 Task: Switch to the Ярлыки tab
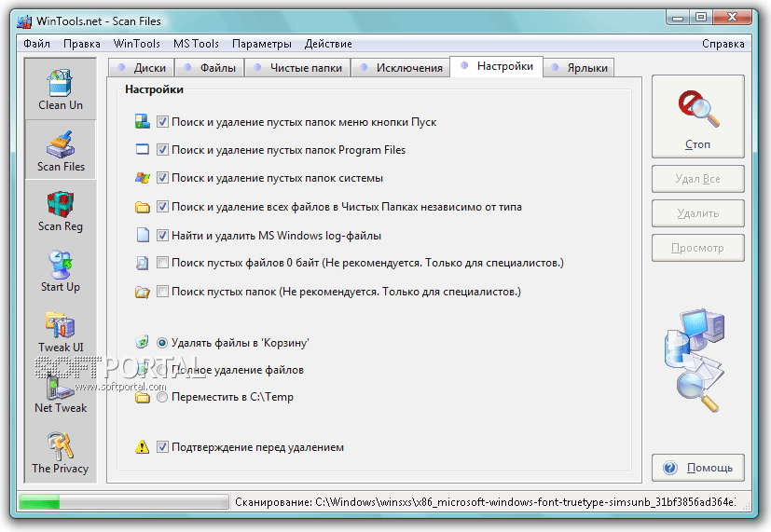coord(579,68)
